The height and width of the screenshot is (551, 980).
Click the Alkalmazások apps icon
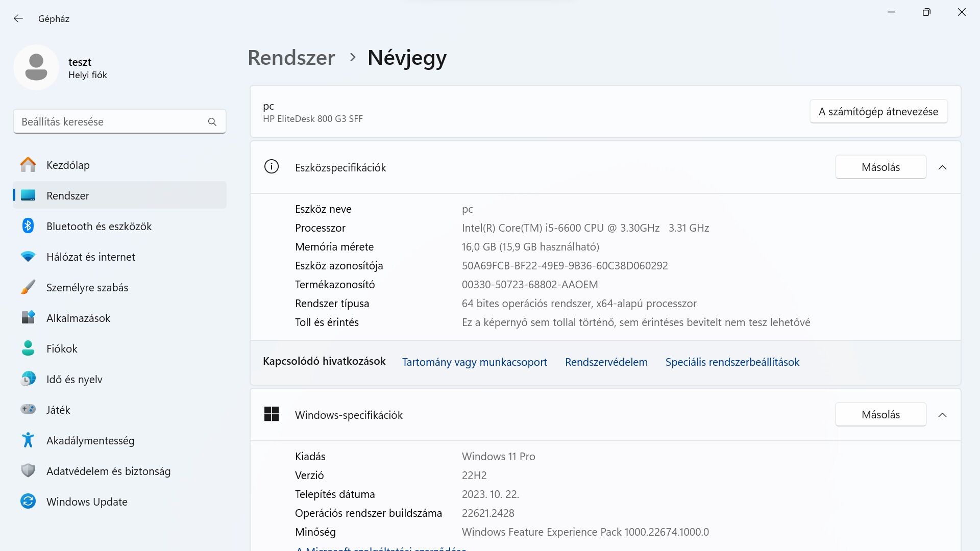click(x=28, y=318)
